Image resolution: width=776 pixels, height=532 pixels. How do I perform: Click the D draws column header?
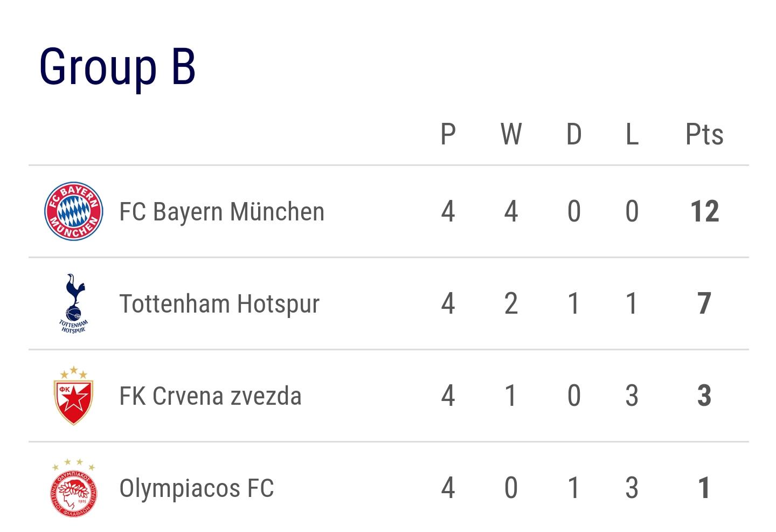click(574, 134)
